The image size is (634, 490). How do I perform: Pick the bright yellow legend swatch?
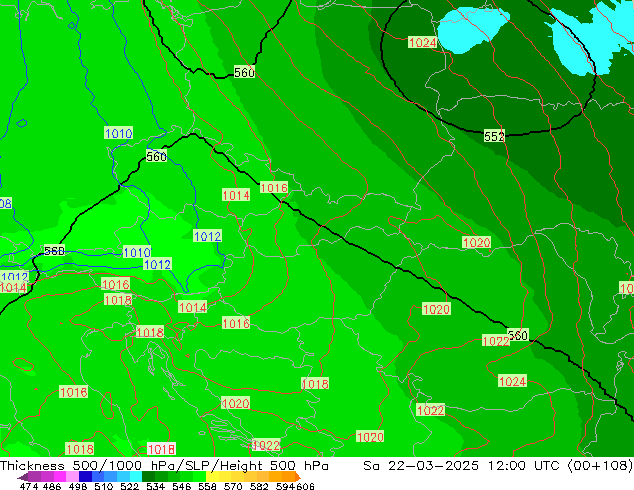(x=212, y=477)
